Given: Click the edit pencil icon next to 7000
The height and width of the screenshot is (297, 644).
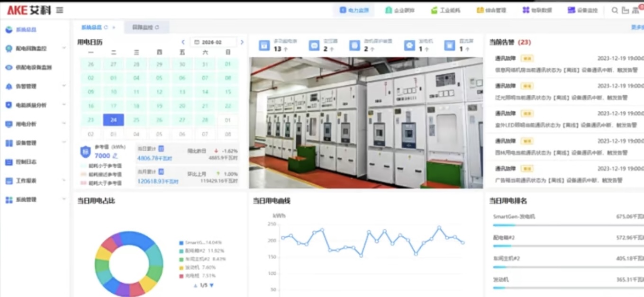Looking at the screenshot, I should (115, 156).
